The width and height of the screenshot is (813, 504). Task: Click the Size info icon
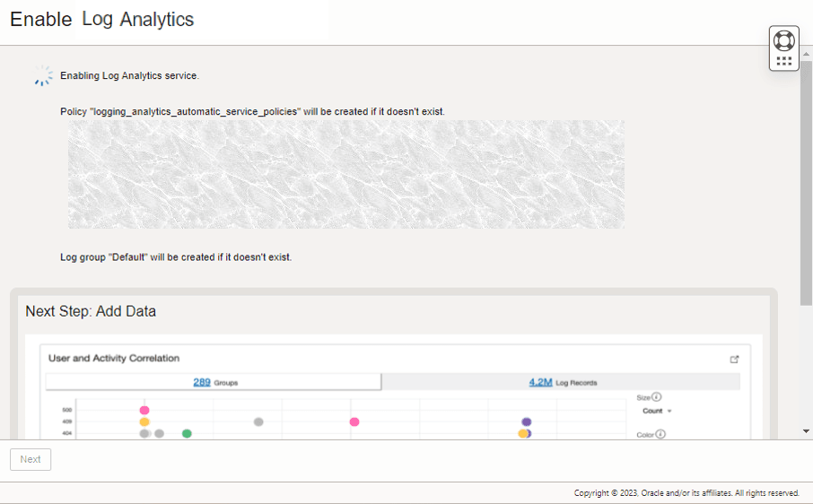tap(656, 397)
